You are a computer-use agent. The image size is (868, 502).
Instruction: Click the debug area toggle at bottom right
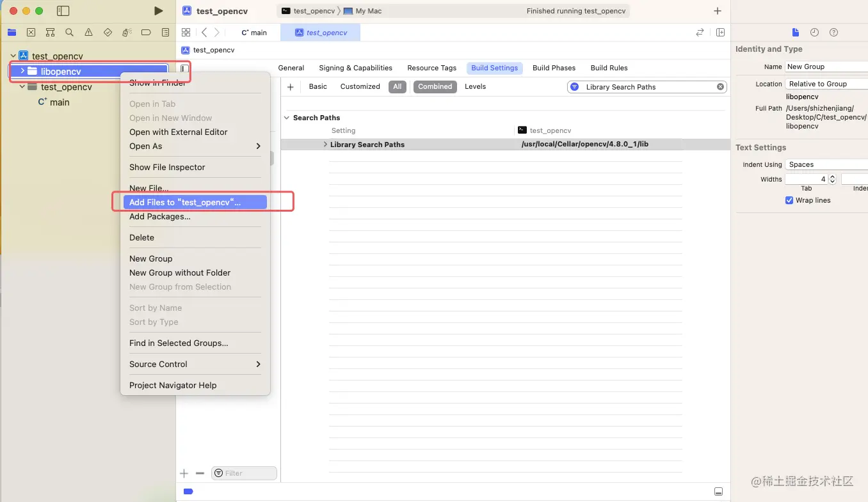coord(719,492)
